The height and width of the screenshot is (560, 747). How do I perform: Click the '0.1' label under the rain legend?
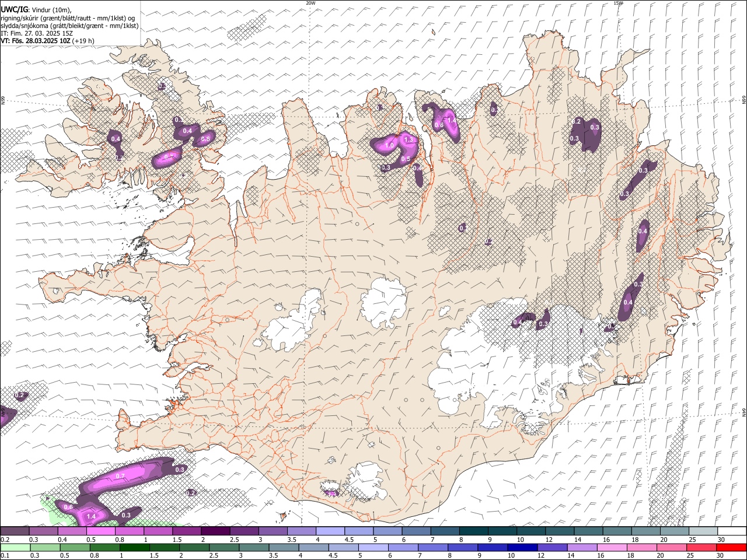tap(5, 556)
